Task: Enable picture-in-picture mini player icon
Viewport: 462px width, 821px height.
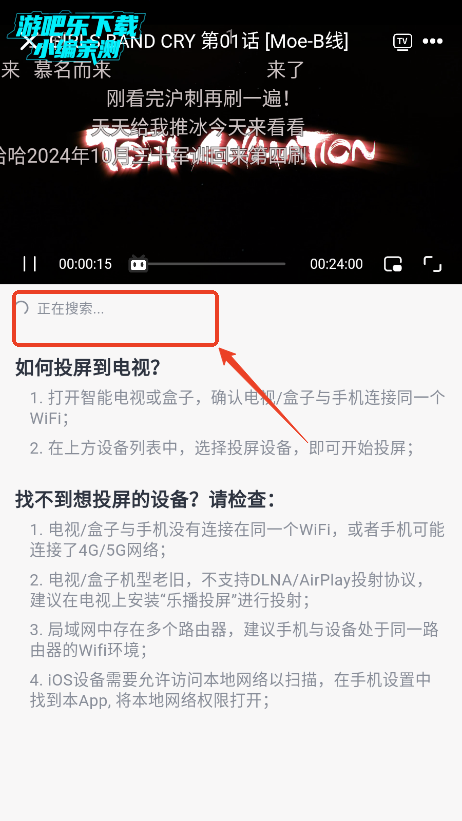Action: pos(393,264)
